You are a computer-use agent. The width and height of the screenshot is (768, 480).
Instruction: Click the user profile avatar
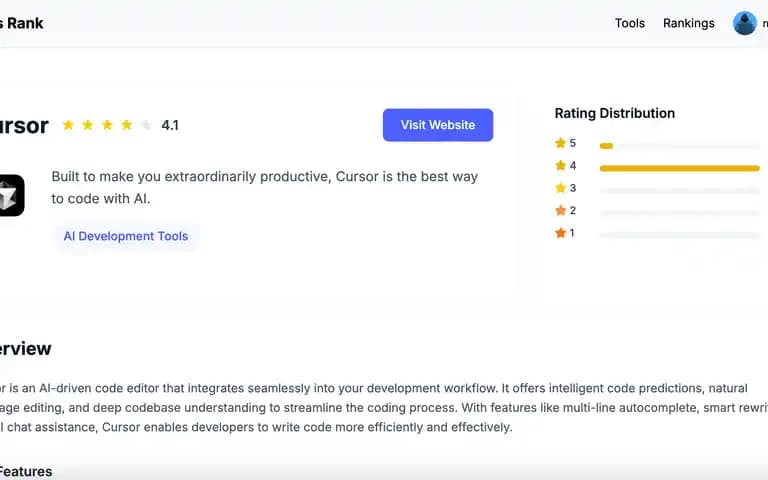(744, 23)
